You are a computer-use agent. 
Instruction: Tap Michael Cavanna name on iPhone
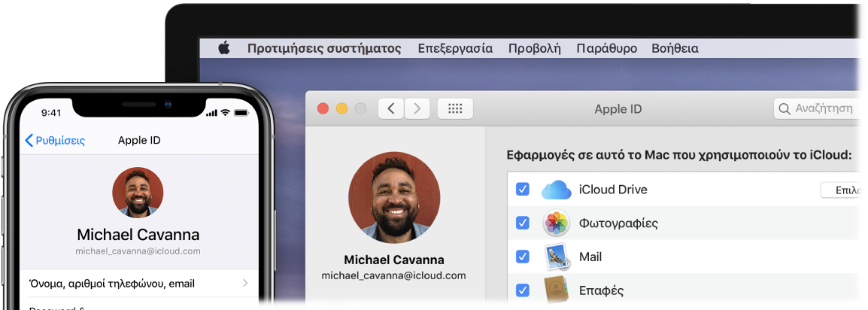pyautogui.click(x=138, y=233)
